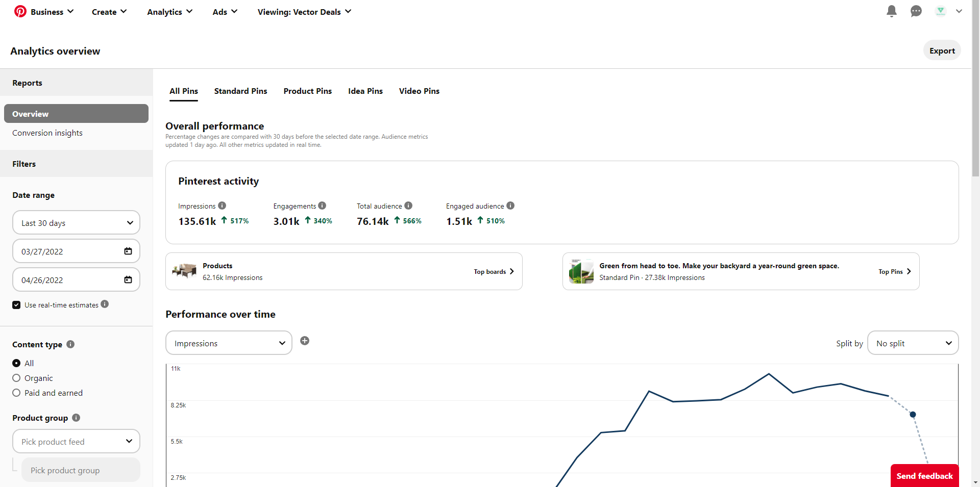Show info about Engagements metric

click(322, 206)
